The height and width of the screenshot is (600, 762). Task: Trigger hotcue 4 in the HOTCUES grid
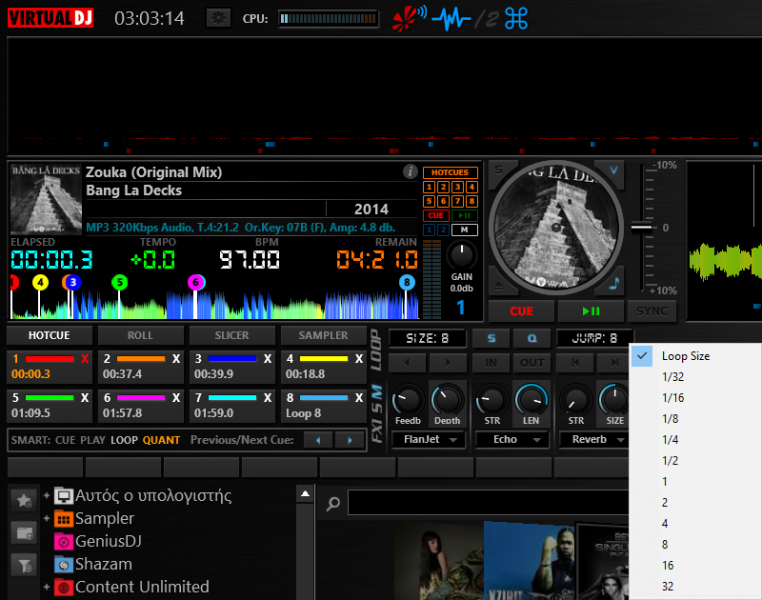(471, 187)
